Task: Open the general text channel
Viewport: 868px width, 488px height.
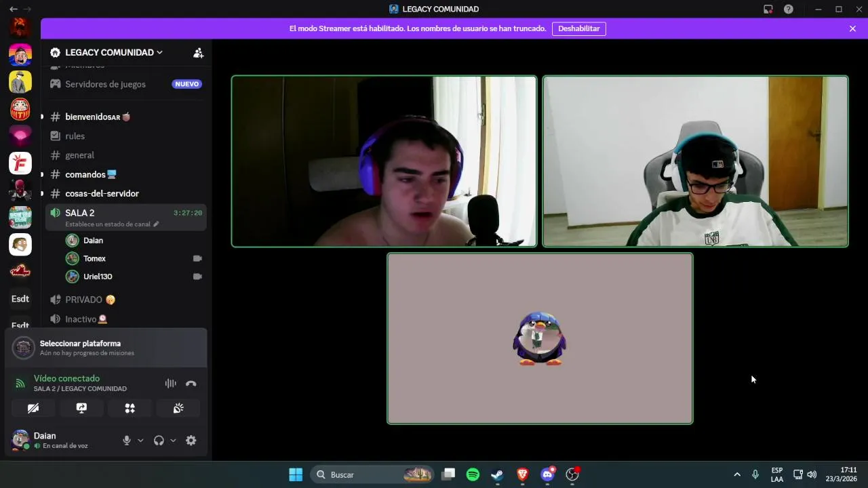Action: coord(126,155)
